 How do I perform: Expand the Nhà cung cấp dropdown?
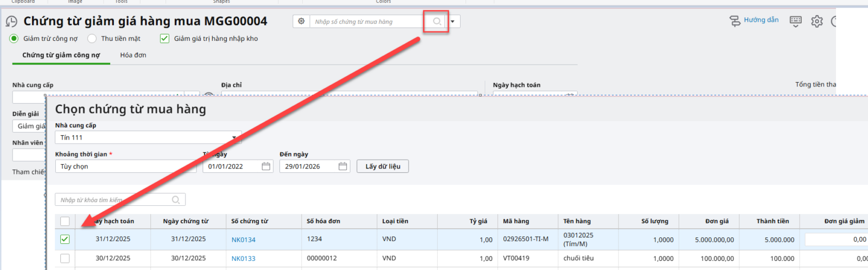[x=234, y=137]
